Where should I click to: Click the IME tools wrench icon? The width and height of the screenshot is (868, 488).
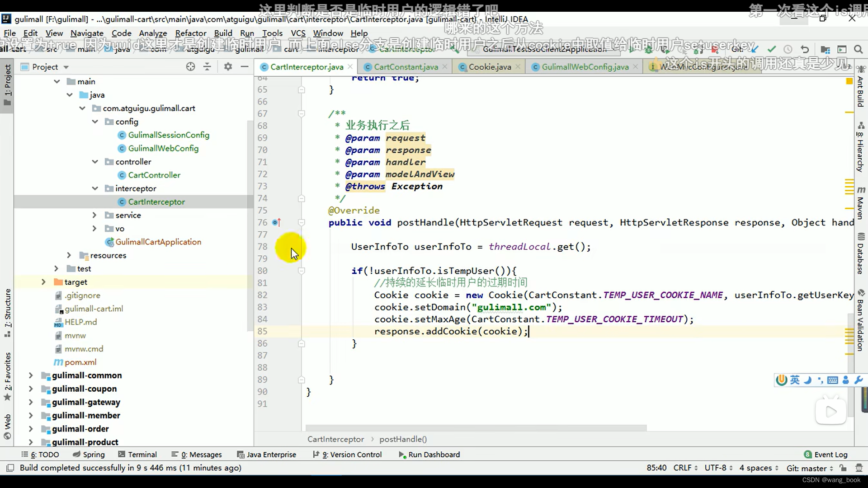[859, 380]
